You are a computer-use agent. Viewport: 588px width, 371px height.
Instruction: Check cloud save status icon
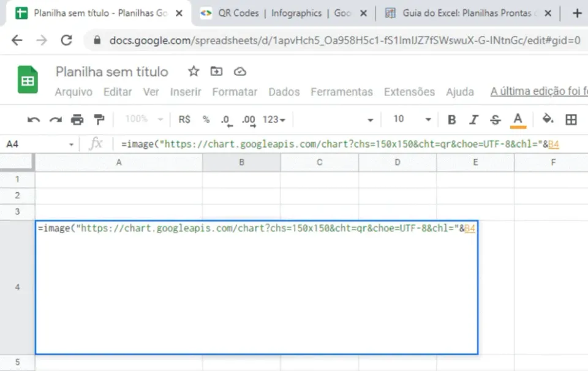(240, 71)
